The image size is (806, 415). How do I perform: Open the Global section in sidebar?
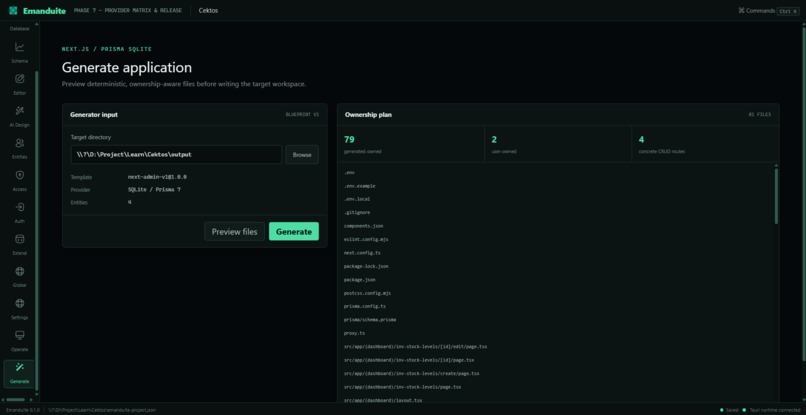[20, 277]
